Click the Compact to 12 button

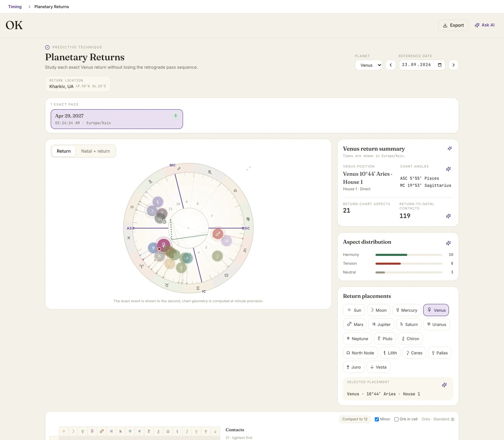click(355, 419)
